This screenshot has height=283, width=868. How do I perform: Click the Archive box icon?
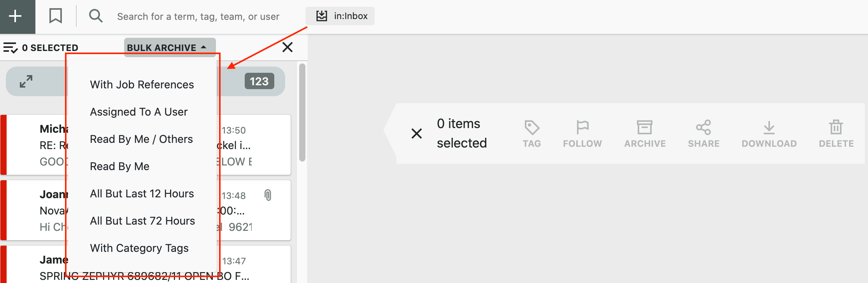[645, 128]
